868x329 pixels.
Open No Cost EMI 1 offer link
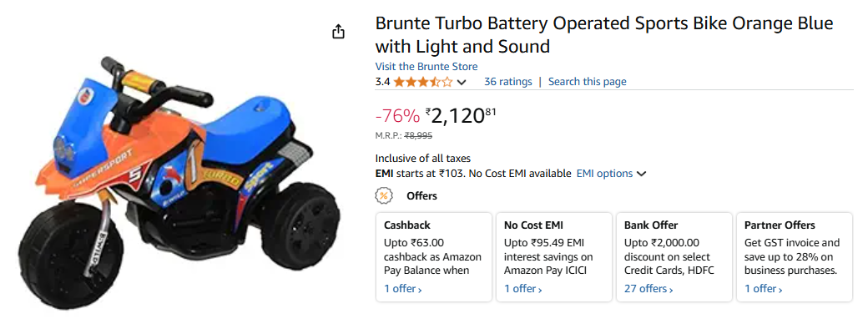click(x=523, y=289)
